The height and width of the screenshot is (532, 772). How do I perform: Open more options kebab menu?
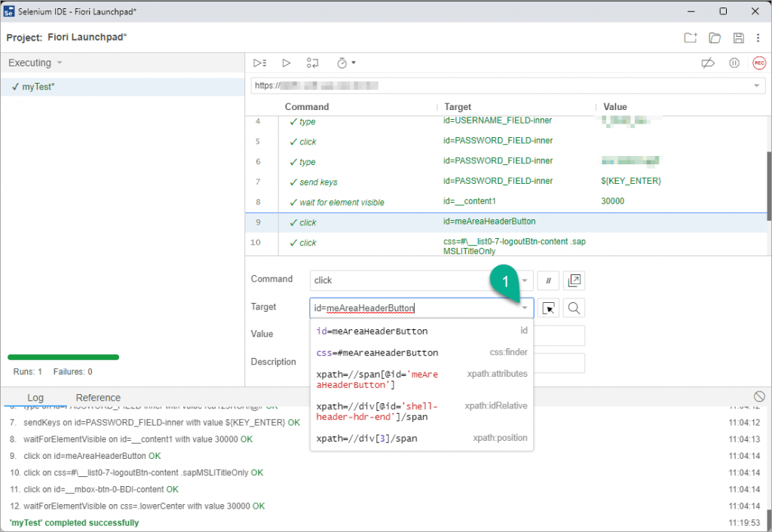coord(758,38)
